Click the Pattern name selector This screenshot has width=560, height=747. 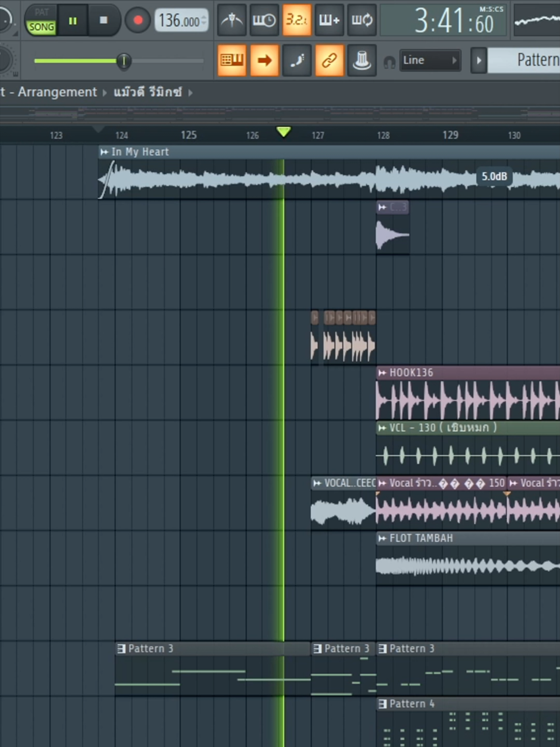[524, 60]
